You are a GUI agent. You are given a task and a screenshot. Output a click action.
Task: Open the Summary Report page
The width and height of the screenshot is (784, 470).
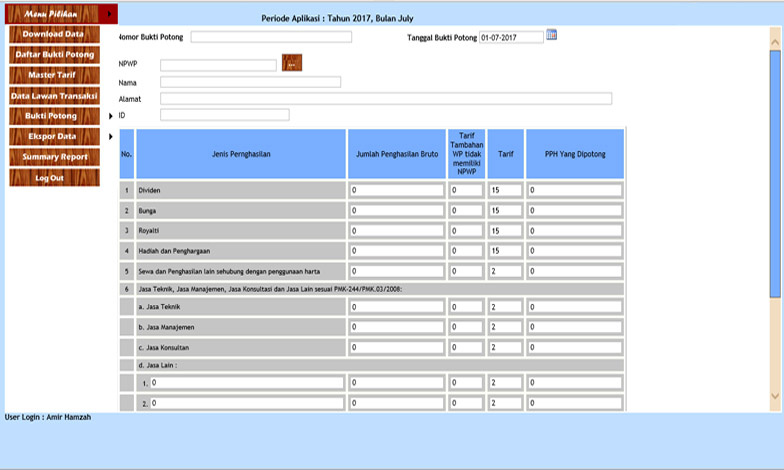coord(53,157)
